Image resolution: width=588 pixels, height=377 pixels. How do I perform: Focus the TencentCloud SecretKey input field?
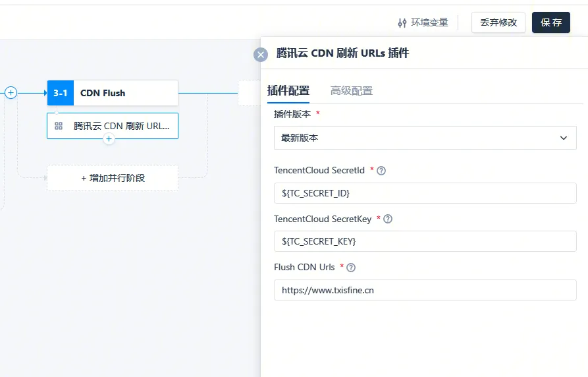[x=425, y=241]
